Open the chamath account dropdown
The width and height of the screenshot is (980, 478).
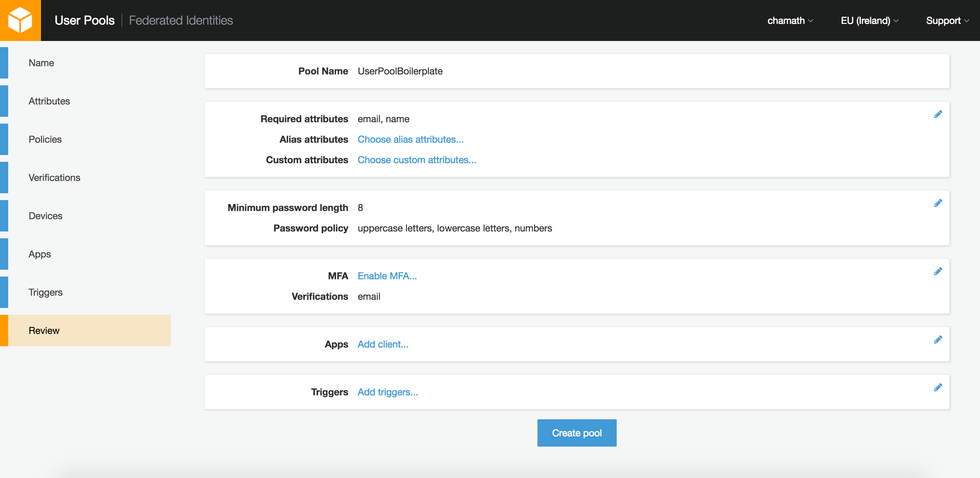click(x=790, y=20)
